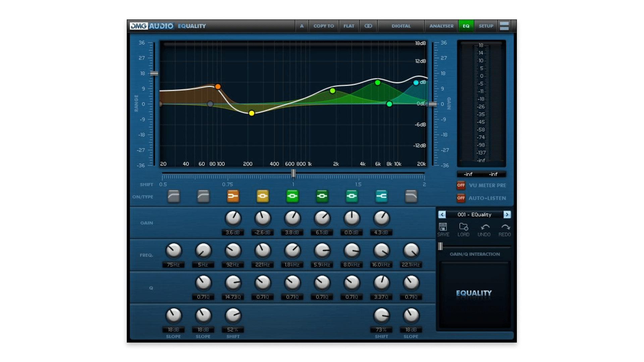Click the 4.3dB gain knob
644x362 pixels.
click(381, 218)
